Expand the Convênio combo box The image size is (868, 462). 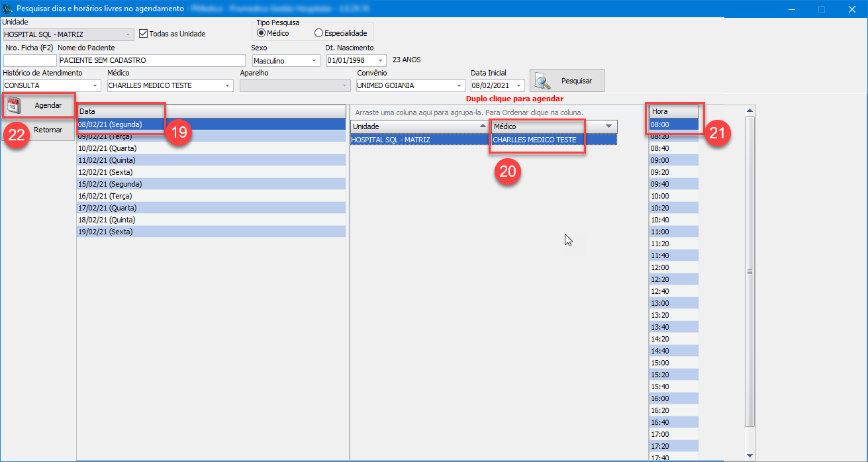coord(459,86)
